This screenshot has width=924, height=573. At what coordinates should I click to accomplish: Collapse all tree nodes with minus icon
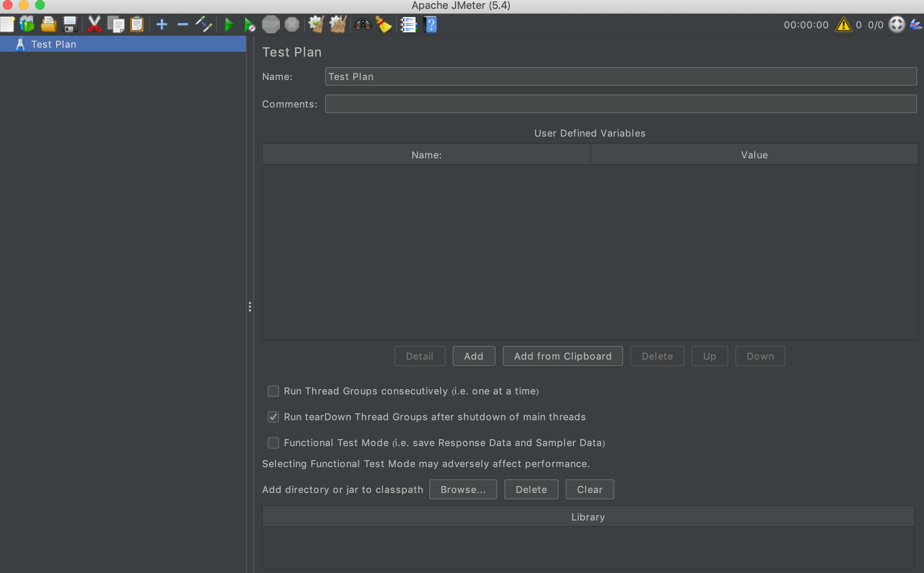pyautogui.click(x=183, y=24)
